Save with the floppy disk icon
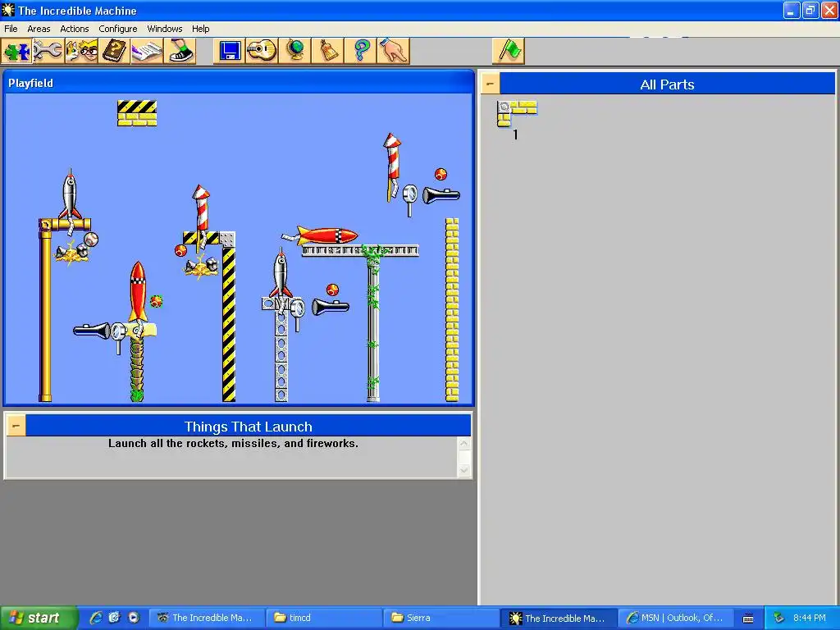The image size is (840, 630). pyautogui.click(x=230, y=52)
